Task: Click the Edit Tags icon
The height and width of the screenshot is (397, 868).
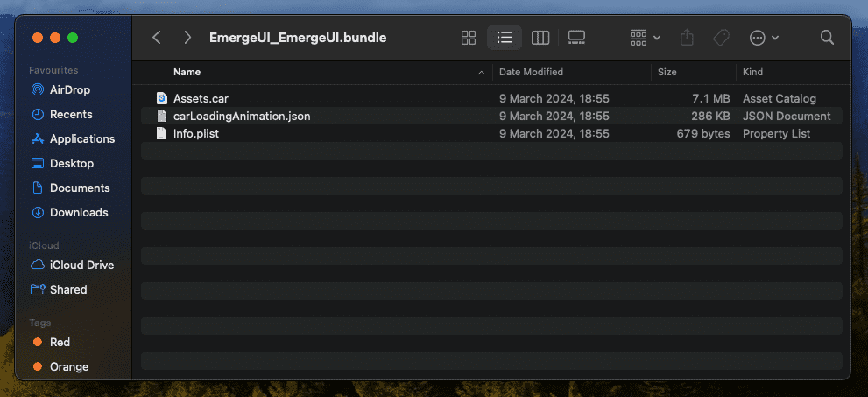Action: tap(722, 38)
